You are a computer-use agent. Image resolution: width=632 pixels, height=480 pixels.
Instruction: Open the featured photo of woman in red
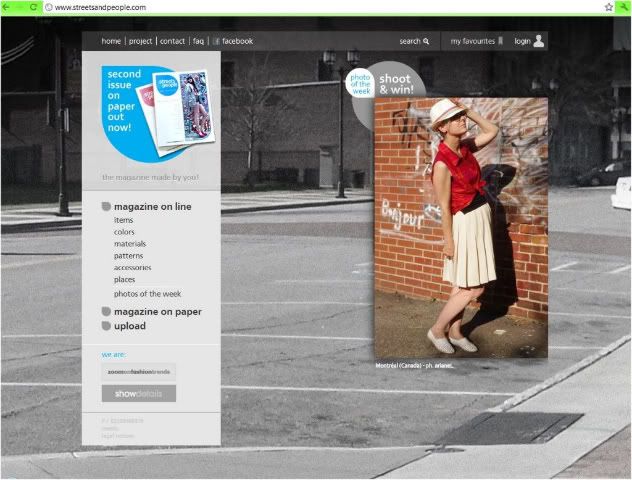point(461,228)
